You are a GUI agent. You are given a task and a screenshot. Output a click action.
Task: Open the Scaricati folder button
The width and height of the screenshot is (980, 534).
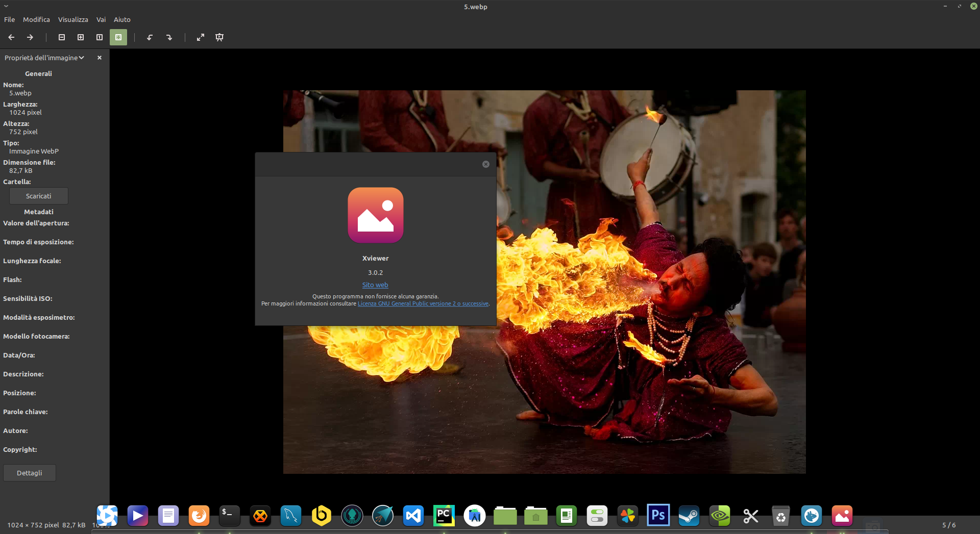(x=38, y=196)
